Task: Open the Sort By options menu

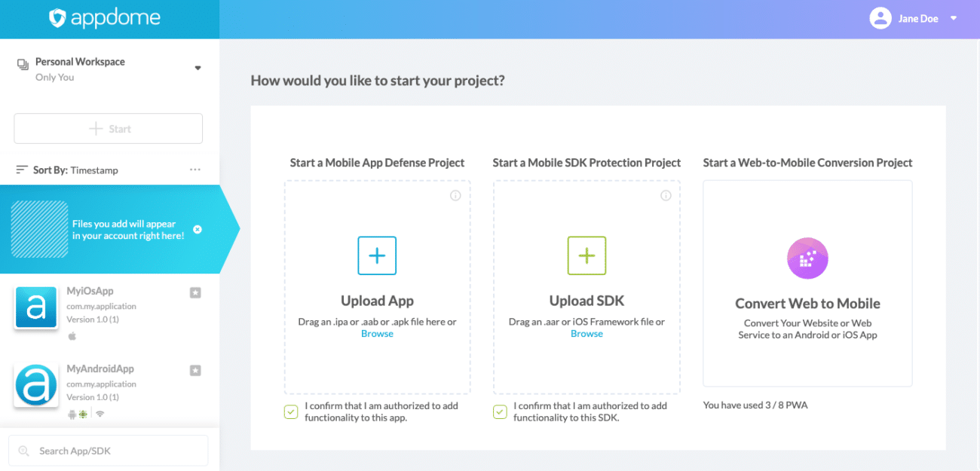Action: coord(195,169)
